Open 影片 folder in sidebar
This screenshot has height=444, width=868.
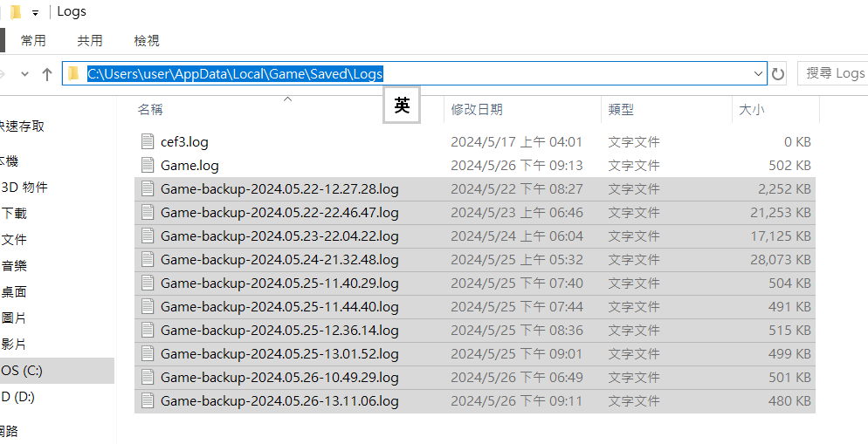[x=14, y=345]
